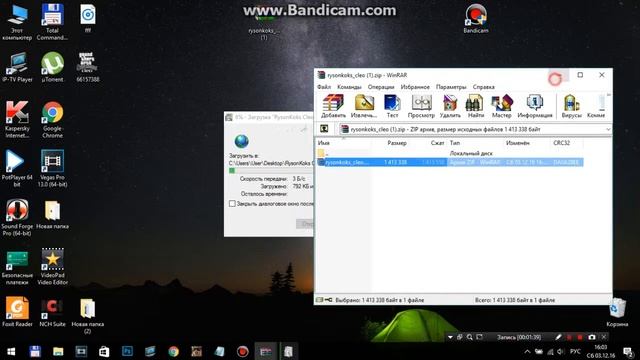This screenshot has width=640, height=360.
Task: Click 'Выбрано: 1 413 338 байт' status text
Action: 380,300
